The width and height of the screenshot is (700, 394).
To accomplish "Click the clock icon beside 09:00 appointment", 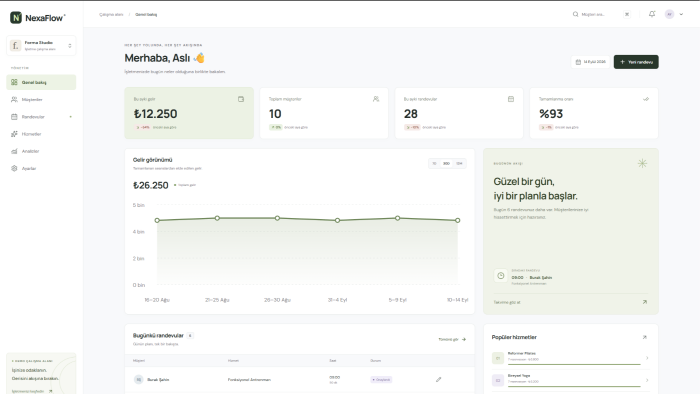I will 500,276.
